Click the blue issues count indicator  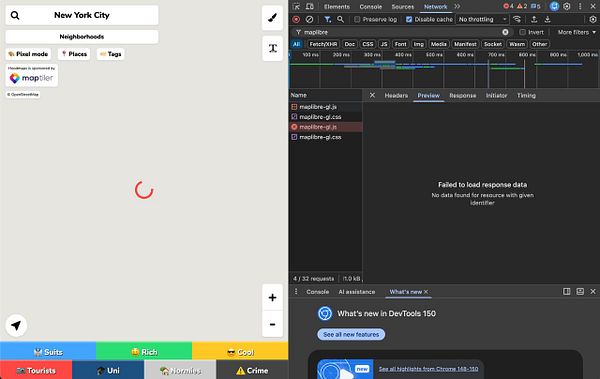(536, 7)
